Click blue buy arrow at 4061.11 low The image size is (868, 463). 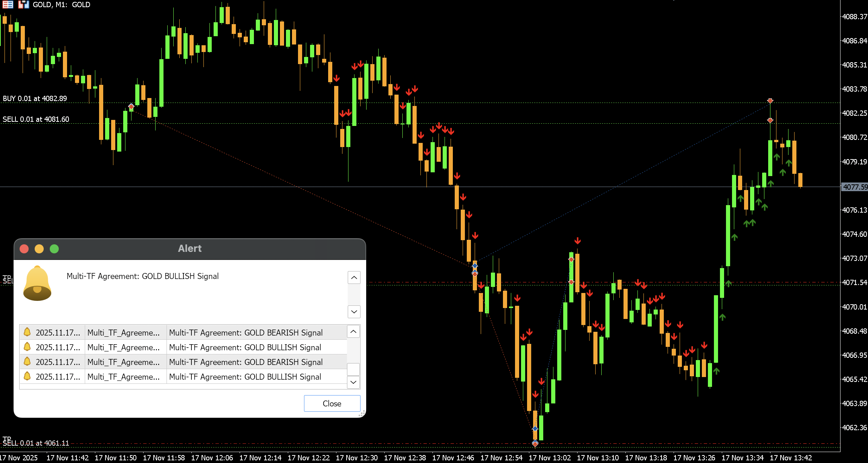pos(535,429)
